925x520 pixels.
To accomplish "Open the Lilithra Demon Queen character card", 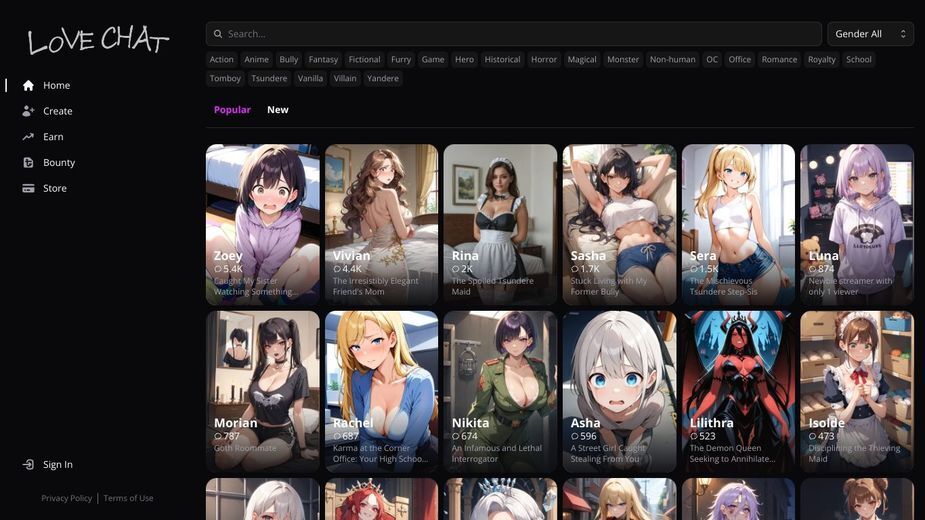I will (x=738, y=391).
